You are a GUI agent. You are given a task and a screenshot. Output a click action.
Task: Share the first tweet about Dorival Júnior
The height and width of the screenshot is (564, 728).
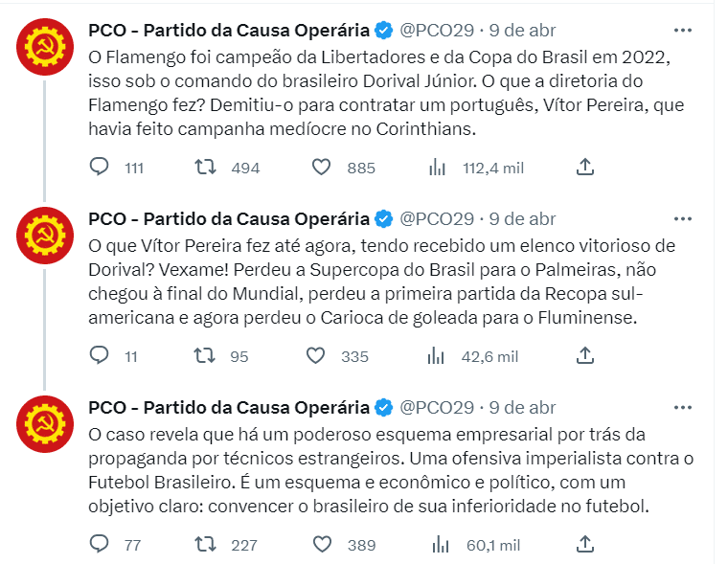[x=585, y=167]
